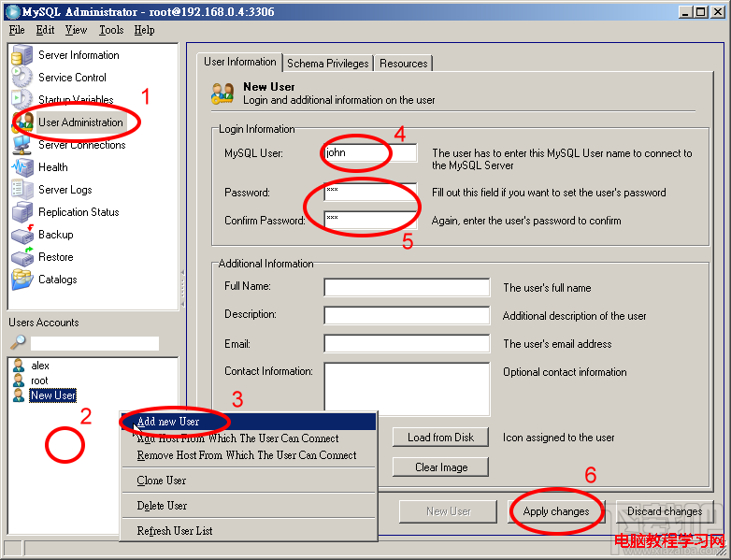Open Catalogs in the sidebar

click(58, 280)
